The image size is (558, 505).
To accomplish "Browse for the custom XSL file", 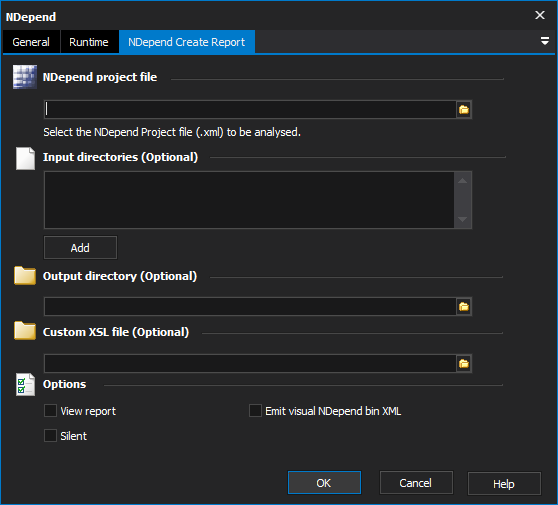I will point(464,363).
